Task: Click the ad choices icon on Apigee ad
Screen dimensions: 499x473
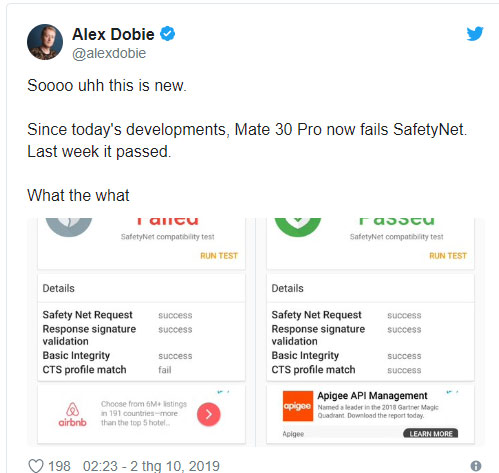Action: 452,392
